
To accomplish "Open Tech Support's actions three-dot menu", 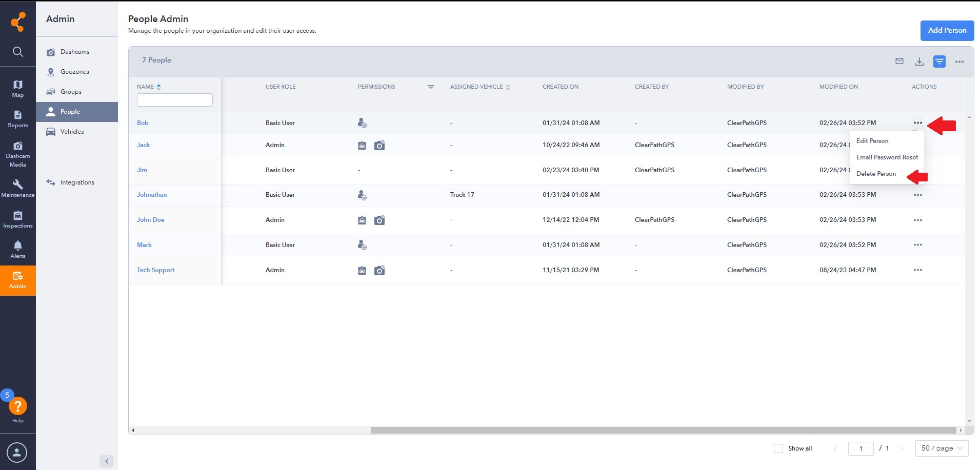I will click(918, 270).
